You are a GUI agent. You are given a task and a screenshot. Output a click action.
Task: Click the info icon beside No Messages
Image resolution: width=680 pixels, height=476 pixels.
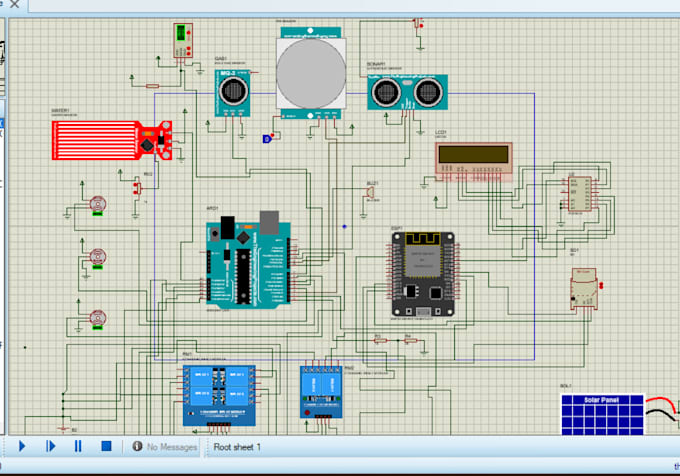[137, 446]
